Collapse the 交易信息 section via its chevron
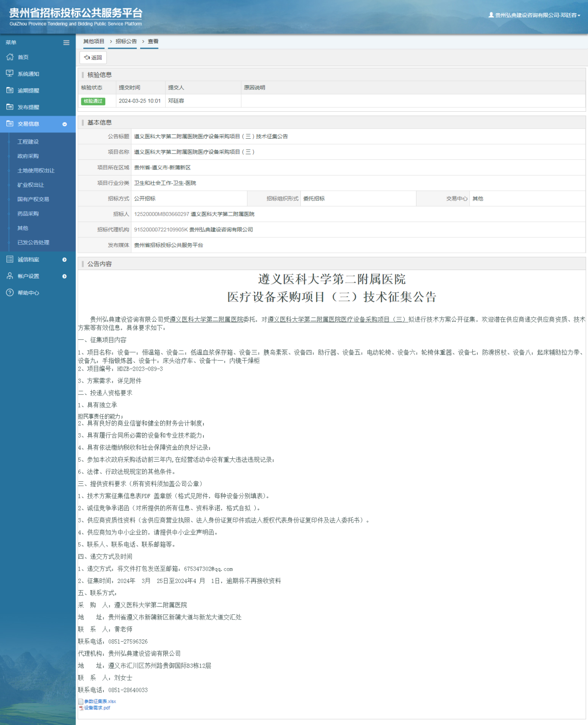Image resolution: width=588 pixels, height=725 pixels. (64, 124)
